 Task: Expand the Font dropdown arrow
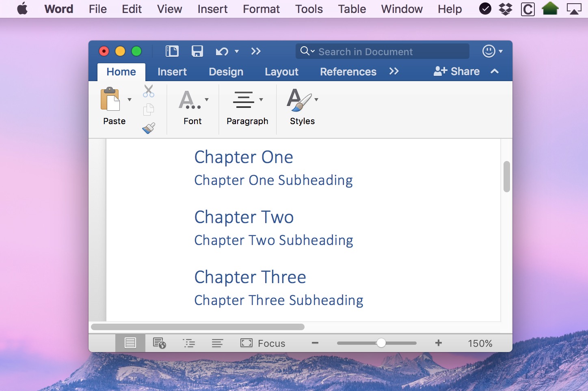(207, 100)
